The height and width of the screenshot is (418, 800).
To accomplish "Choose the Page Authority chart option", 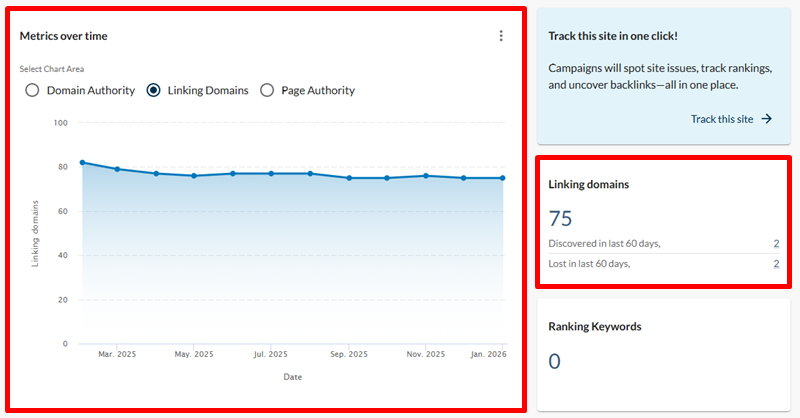I will click(267, 90).
